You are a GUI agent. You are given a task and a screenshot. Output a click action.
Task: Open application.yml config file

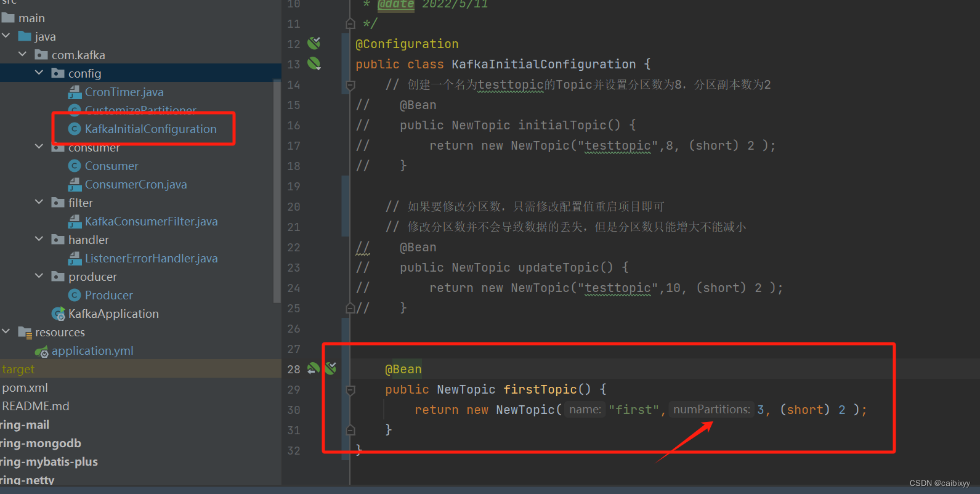pyautogui.click(x=92, y=350)
